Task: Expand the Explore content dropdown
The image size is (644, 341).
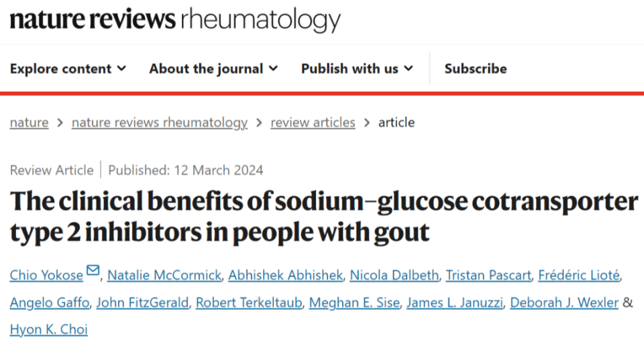Action: click(68, 68)
